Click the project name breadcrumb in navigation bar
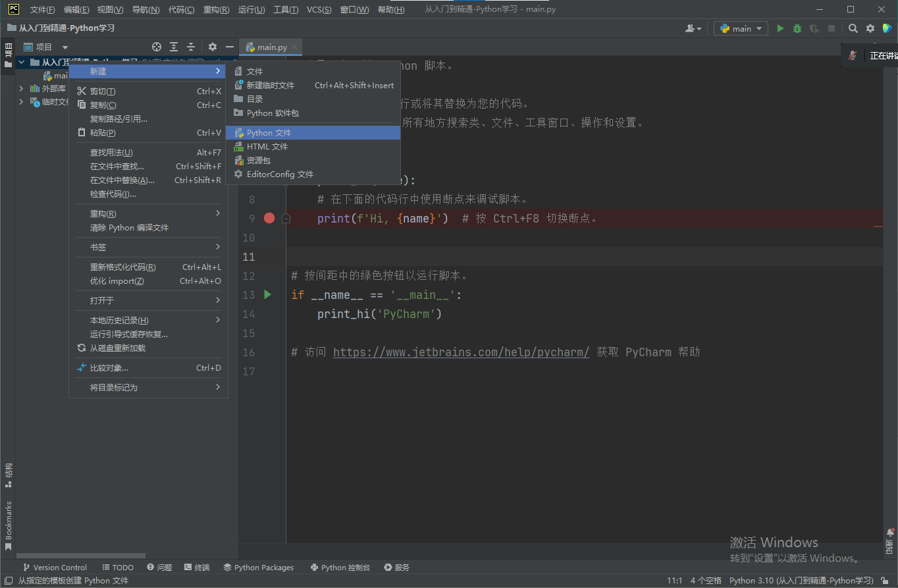This screenshot has width=898, height=588. point(61,28)
